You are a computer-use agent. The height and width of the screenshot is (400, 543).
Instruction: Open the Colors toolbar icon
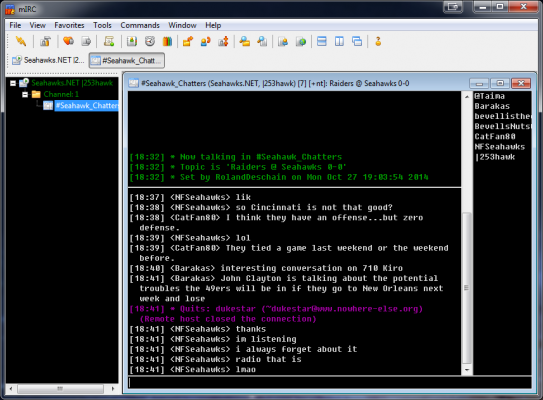point(167,41)
